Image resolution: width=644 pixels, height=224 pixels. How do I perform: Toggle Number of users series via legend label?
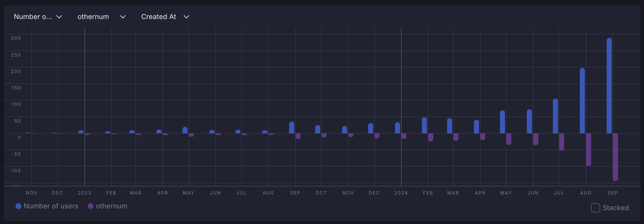pos(51,206)
